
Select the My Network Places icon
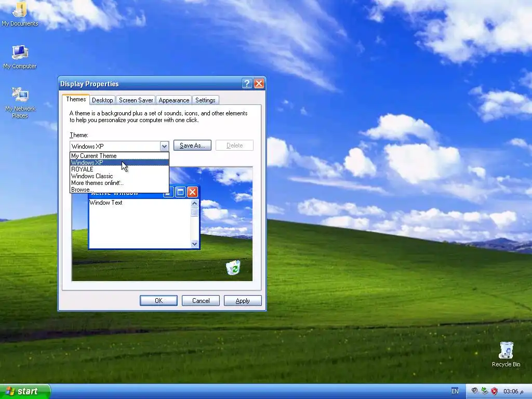pyautogui.click(x=20, y=102)
